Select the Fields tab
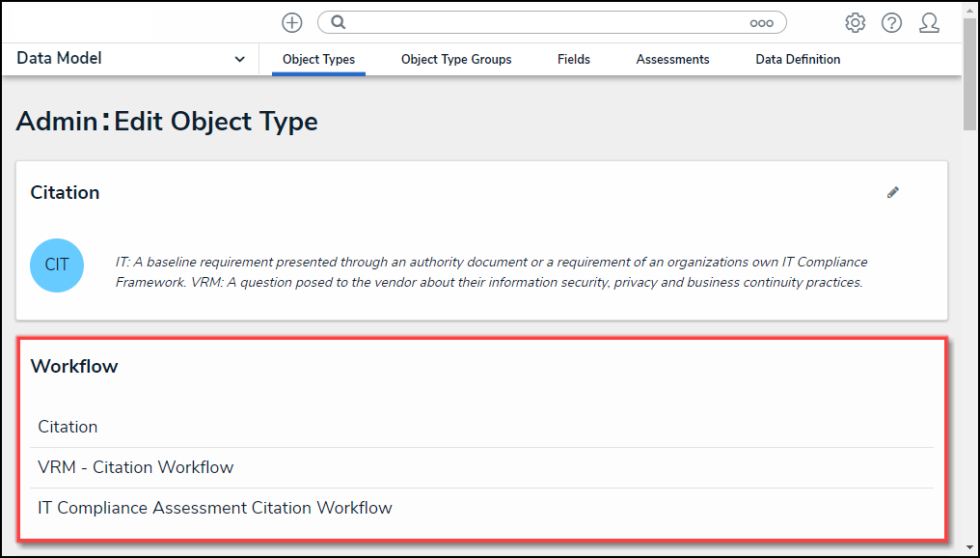The image size is (980, 558). point(573,60)
